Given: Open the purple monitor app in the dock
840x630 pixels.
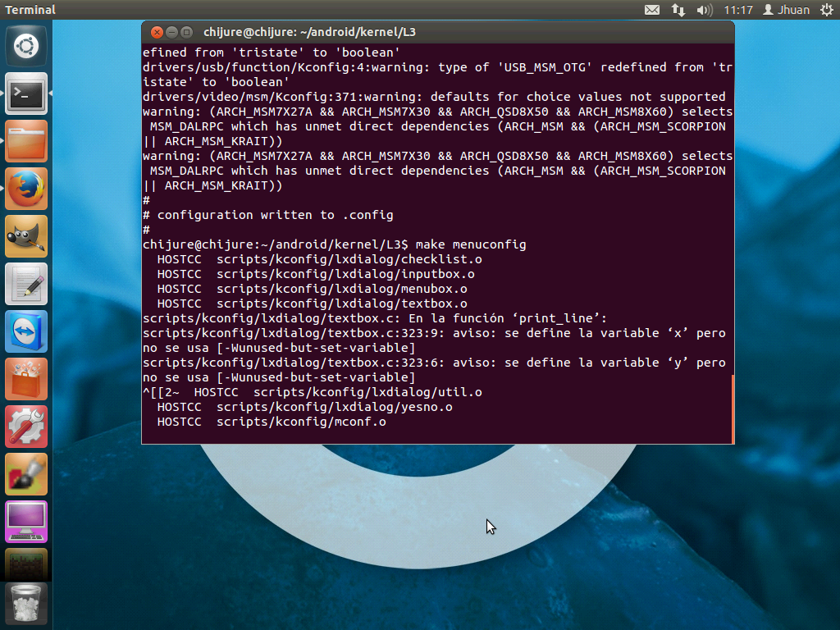Looking at the screenshot, I should tap(25, 522).
